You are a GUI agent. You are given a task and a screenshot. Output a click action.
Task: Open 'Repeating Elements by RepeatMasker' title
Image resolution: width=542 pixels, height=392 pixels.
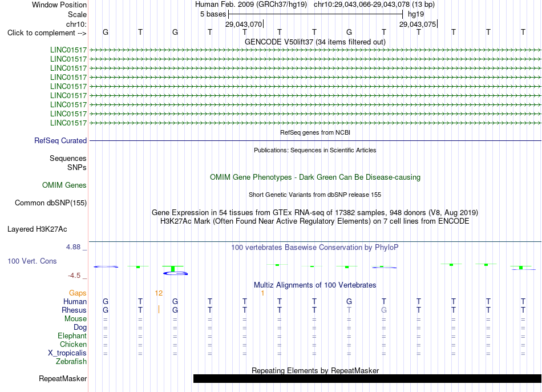pos(316,370)
